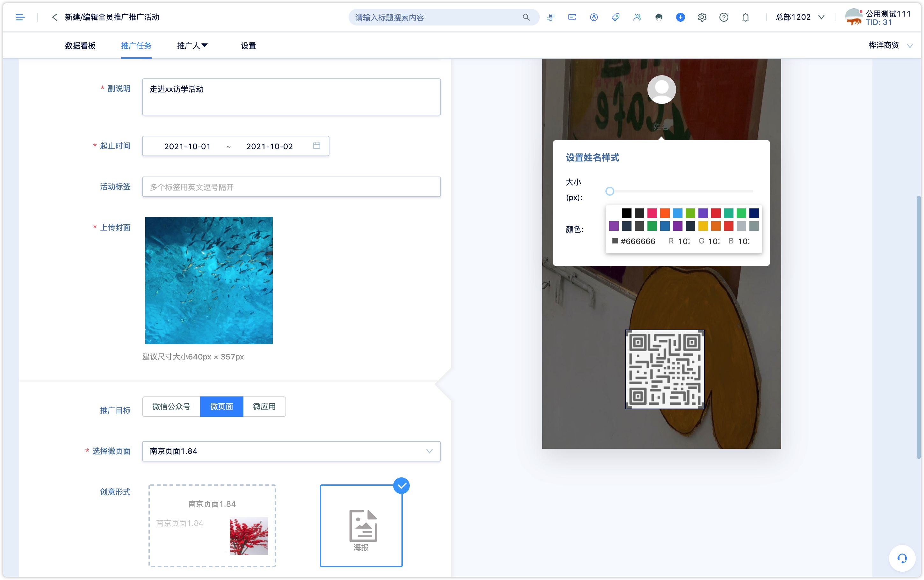Open the 推广人 dropdown menu

[192, 46]
